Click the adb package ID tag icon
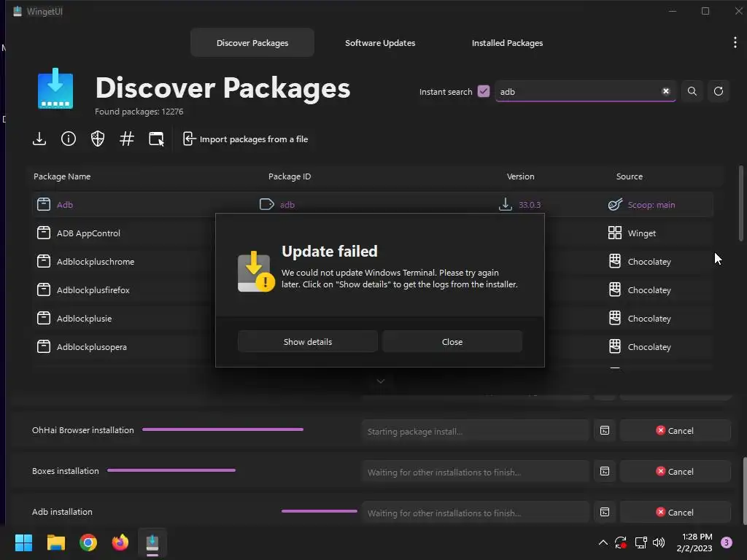The width and height of the screenshot is (747, 560). (266, 205)
